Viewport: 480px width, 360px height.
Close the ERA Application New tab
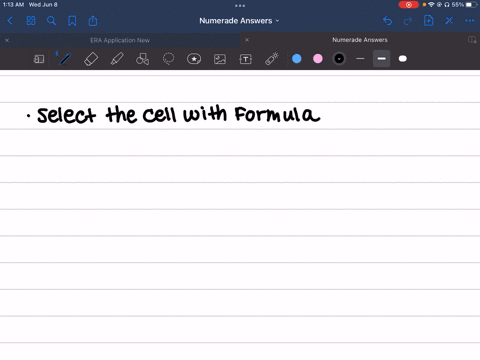point(7,40)
